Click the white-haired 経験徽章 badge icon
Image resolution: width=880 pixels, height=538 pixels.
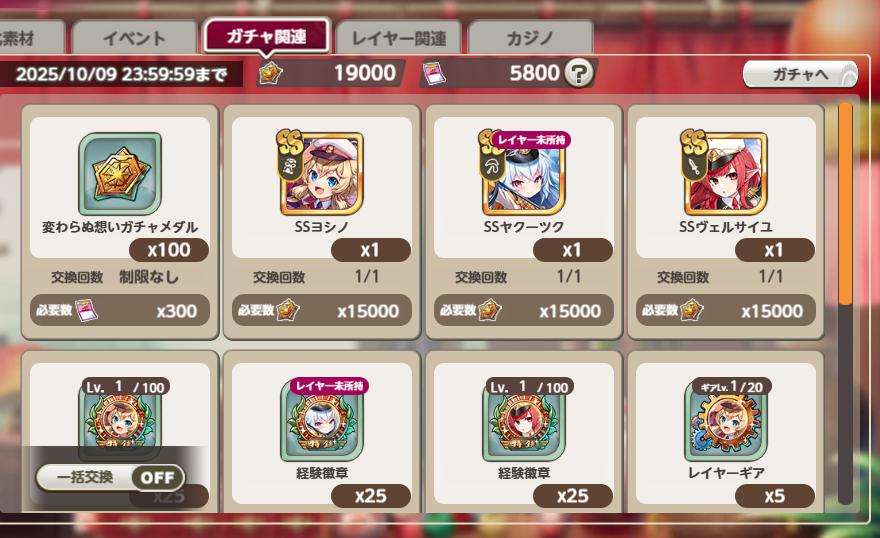pos(322,419)
